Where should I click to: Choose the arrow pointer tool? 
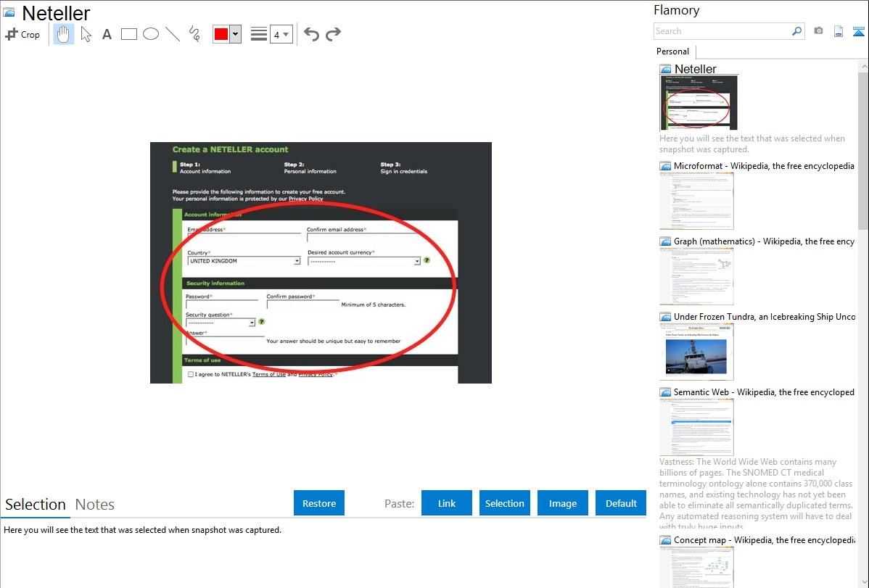86,34
